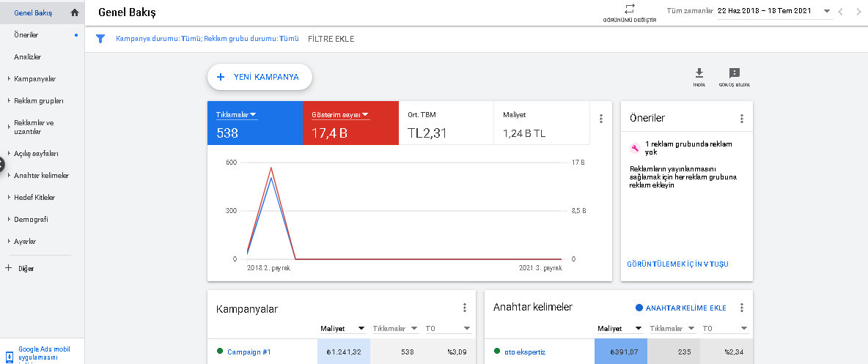Click Görüntülemek için V tuşu link

677,264
